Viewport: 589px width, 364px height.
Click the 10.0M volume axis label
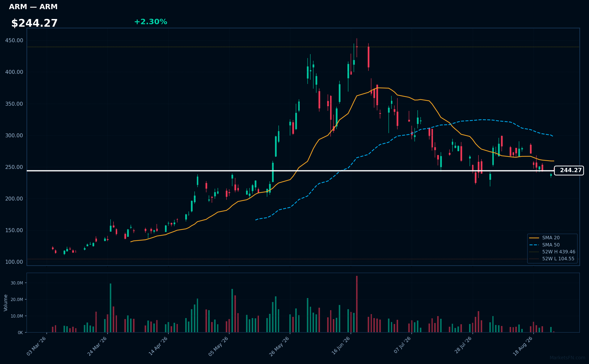(17, 316)
